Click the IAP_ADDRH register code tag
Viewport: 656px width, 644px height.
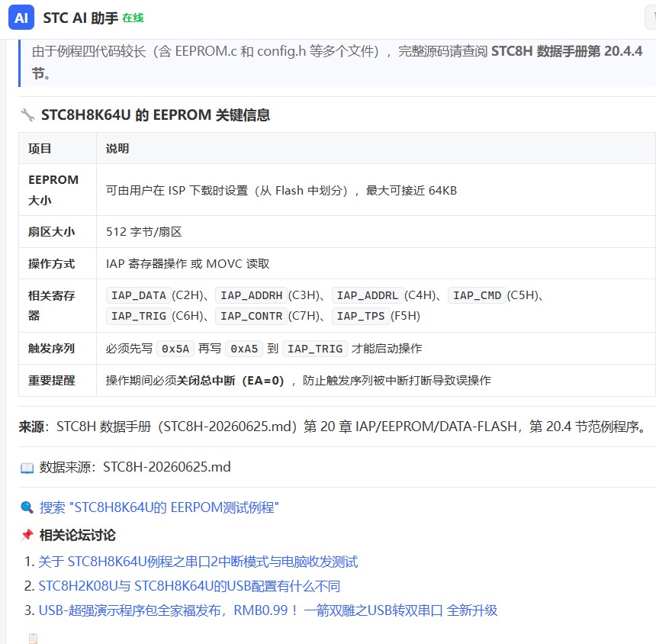point(251,295)
